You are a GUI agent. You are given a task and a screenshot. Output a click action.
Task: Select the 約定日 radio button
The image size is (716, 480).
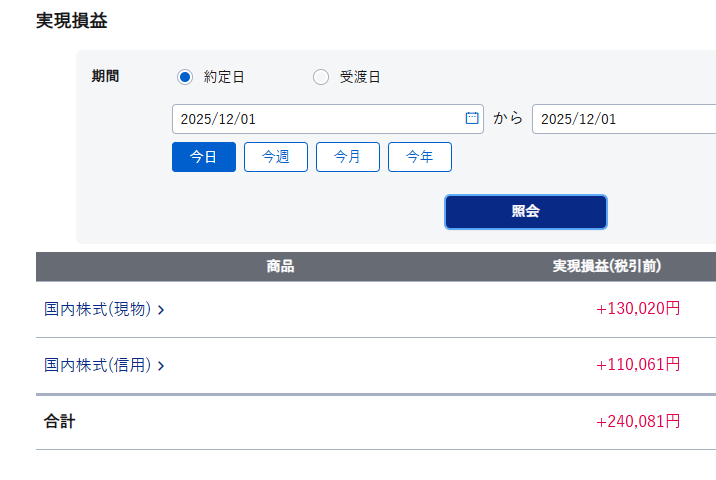(185, 77)
